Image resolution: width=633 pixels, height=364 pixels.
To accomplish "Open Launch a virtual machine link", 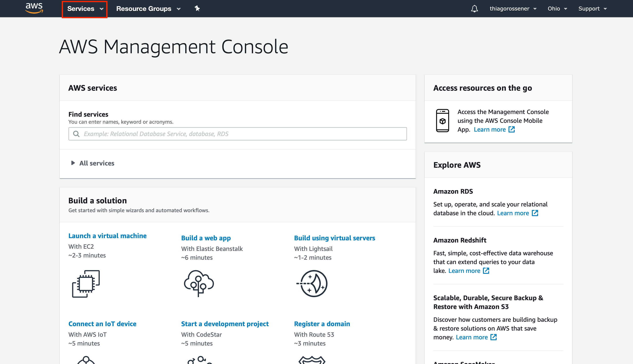I will pyautogui.click(x=107, y=236).
